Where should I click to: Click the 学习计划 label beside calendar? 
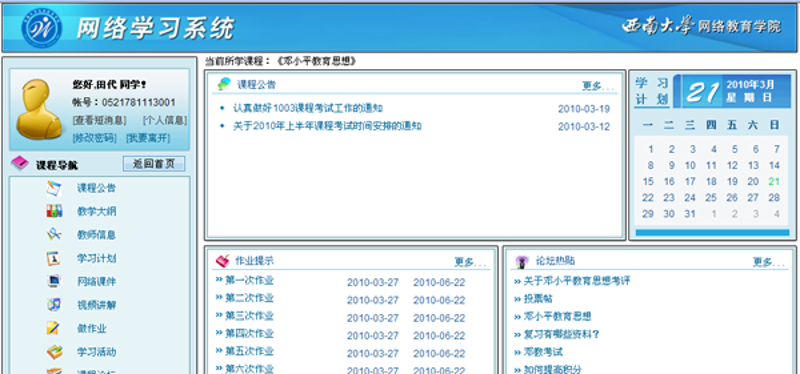652,91
